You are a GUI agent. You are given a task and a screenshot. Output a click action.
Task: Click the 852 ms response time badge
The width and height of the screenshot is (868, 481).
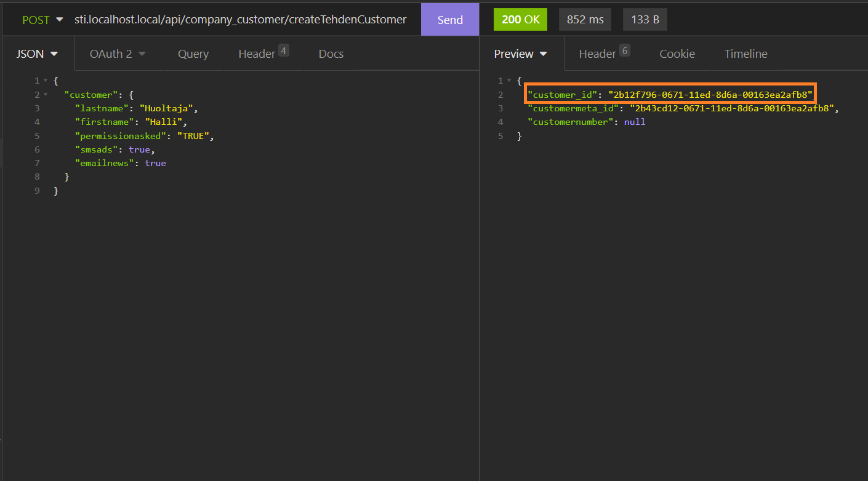pos(585,20)
